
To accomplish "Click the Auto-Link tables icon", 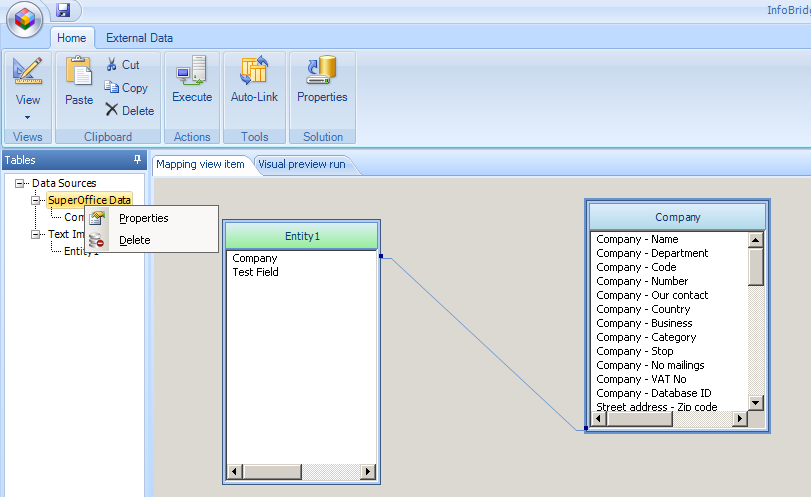I will point(254,70).
